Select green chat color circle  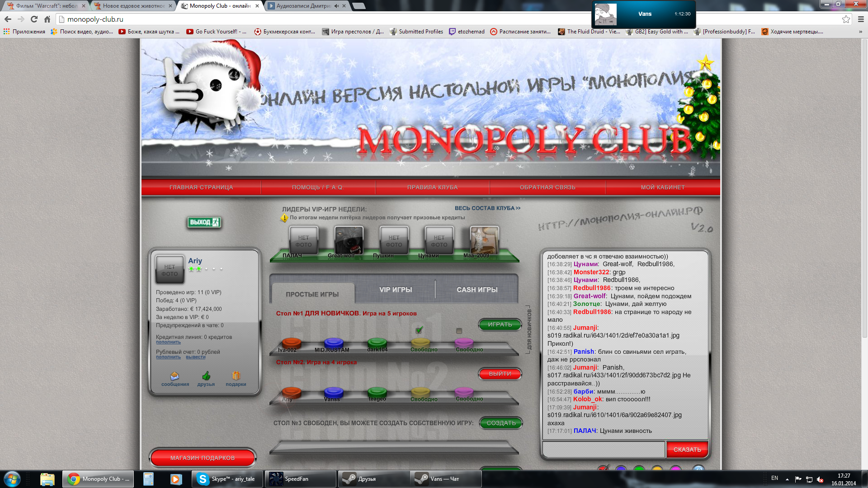[x=639, y=469]
